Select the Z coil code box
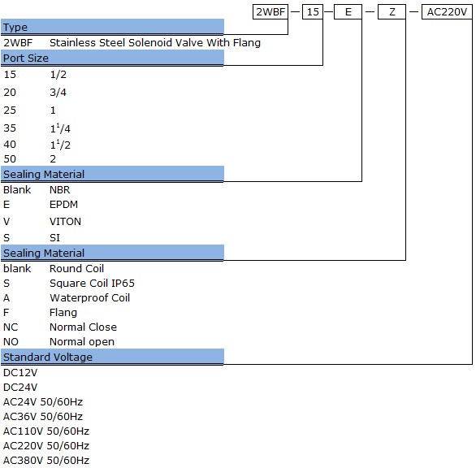The height and width of the screenshot is (468, 476). tap(392, 12)
